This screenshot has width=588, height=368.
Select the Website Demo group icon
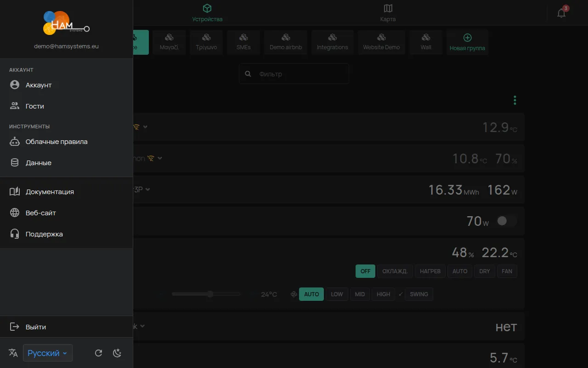[381, 37]
